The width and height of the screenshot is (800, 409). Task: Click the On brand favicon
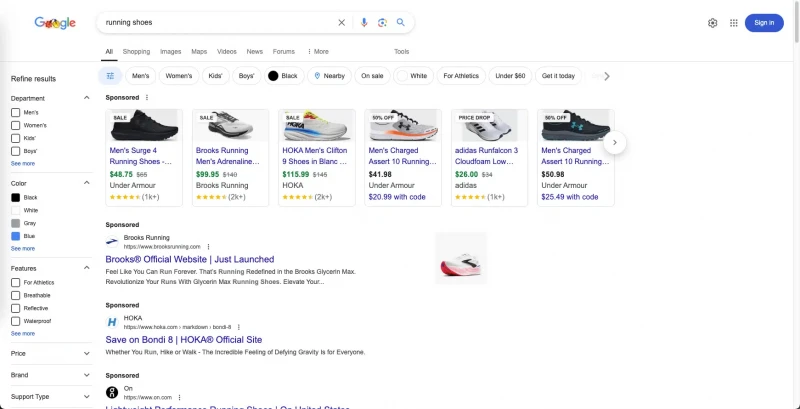[x=112, y=393]
